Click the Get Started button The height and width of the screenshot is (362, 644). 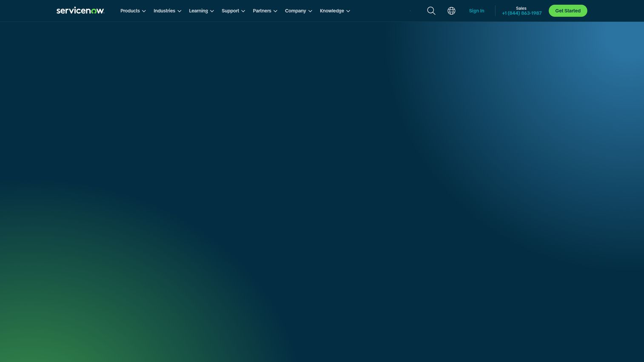tap(567, 11)
